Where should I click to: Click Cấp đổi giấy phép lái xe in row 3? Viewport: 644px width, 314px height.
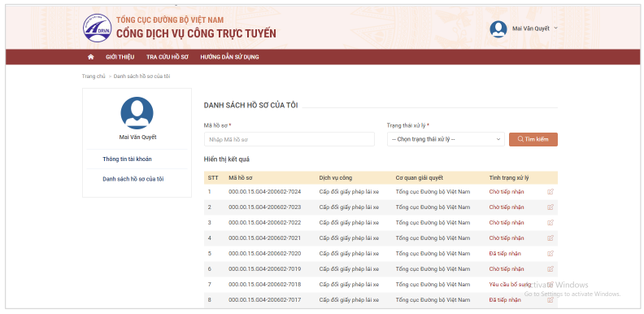pyautogui.click(x=349, y=223)
